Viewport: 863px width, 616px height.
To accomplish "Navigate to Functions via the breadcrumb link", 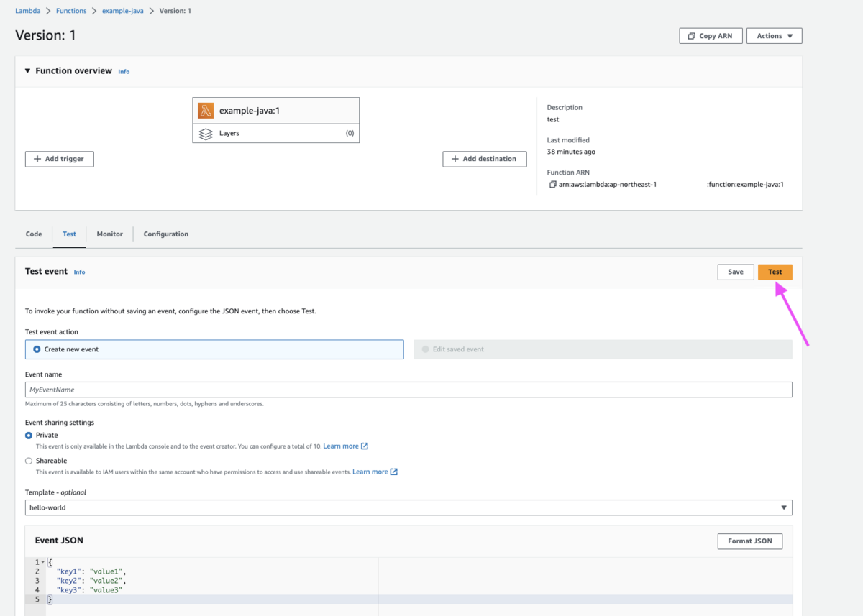I will pos(71,10).
